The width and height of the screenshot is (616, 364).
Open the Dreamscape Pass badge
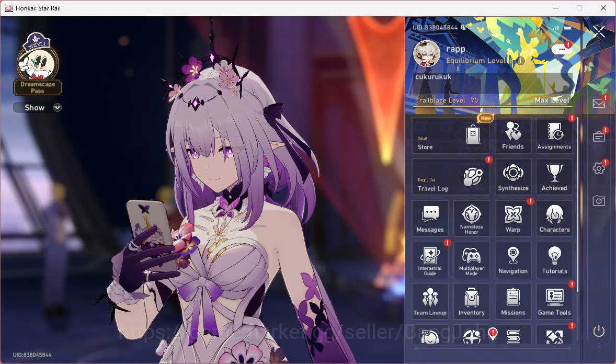[x=37, y=64]
